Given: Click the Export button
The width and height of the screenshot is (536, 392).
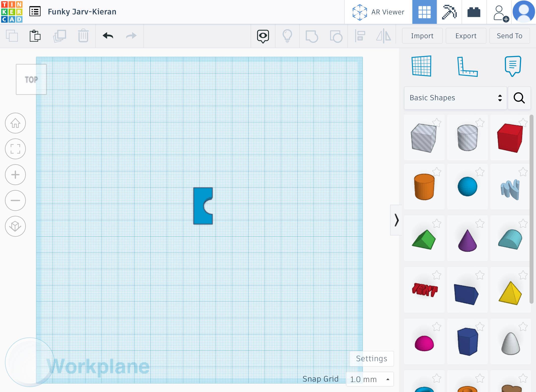Looking at the screenshot, I should pos(466,36).
